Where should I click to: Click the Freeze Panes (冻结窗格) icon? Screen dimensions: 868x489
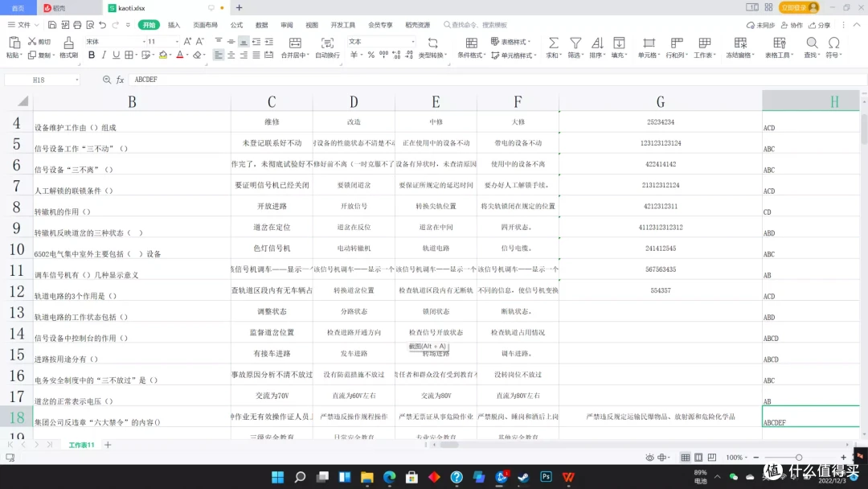pos(740,43)
